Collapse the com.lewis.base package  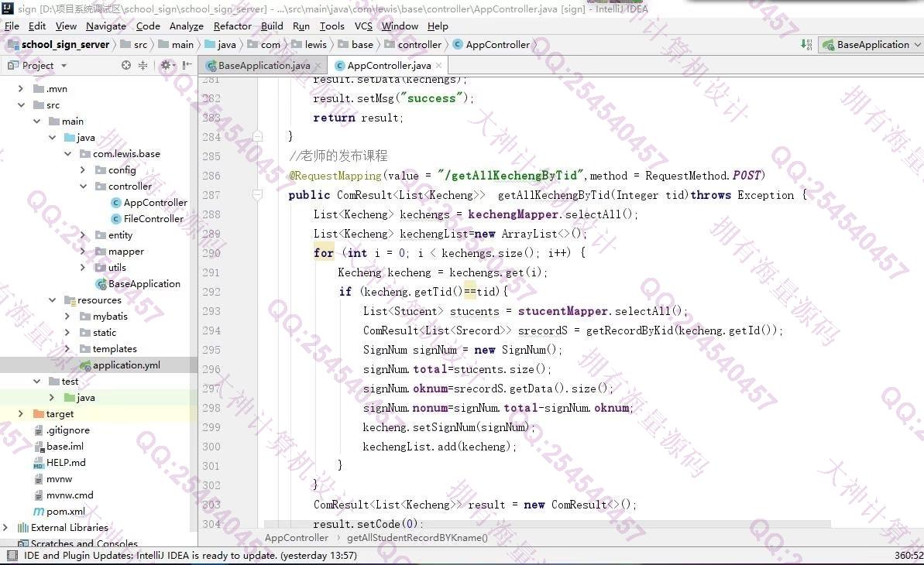[67, 154]
